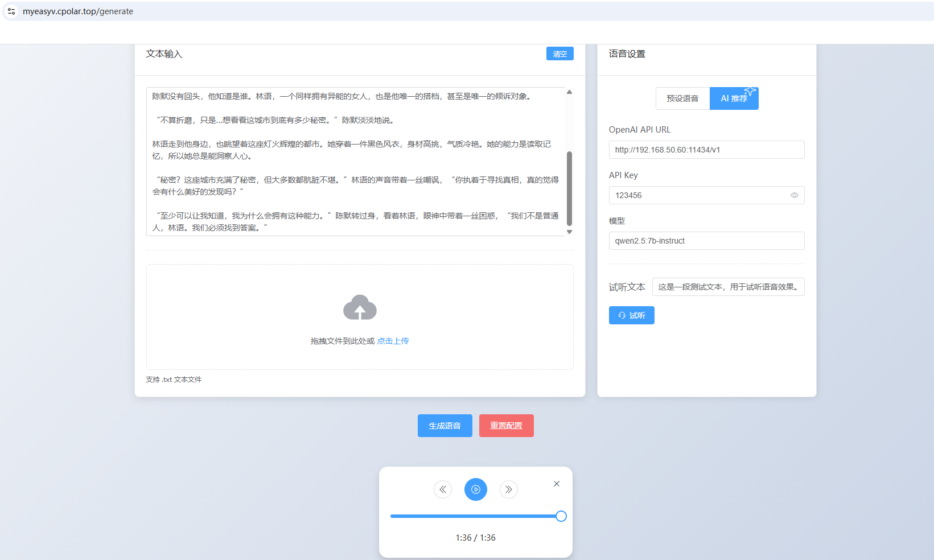Screen dimensions: 934x560
Task: Click the text area scrollbar thumb
Action: point(569,188)
